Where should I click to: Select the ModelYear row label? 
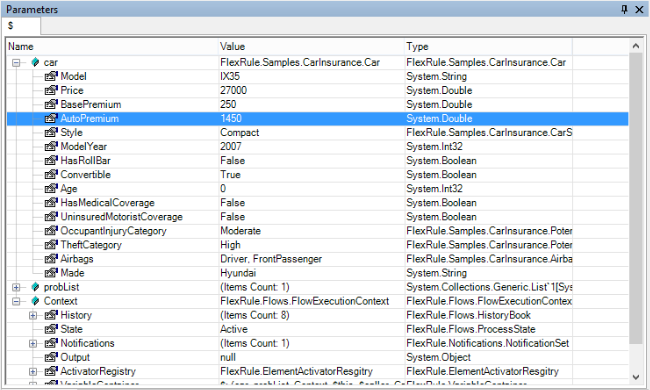[84, 147]
